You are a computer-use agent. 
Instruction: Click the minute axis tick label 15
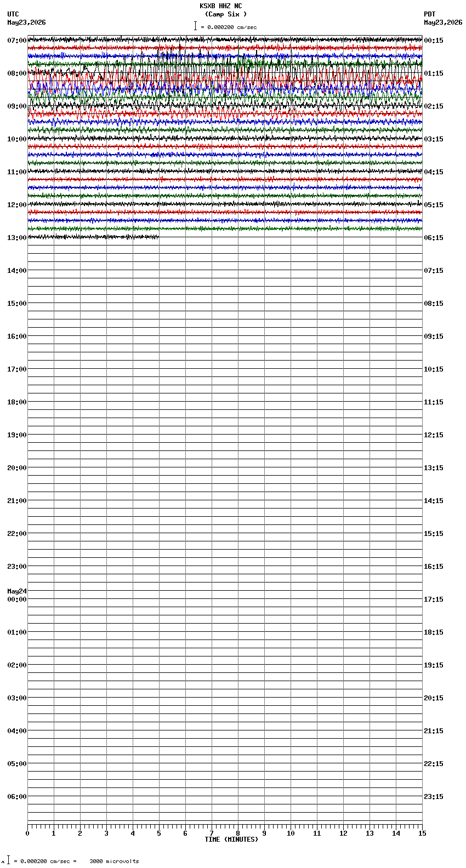point(422,833)
